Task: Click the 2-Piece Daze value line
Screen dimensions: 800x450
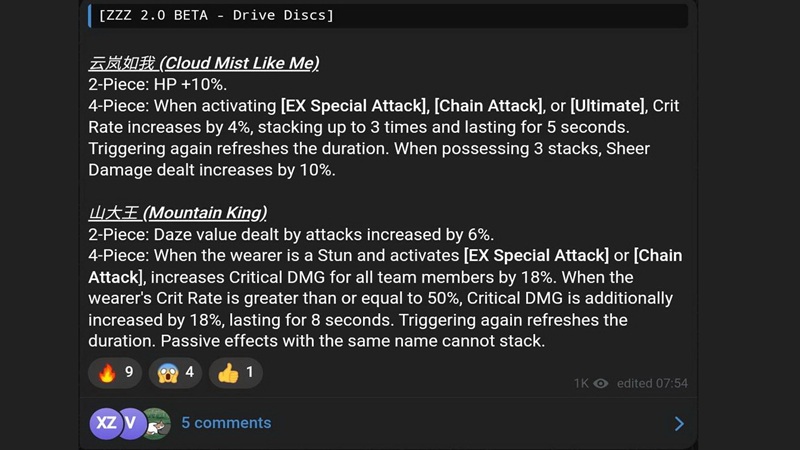Action: tap(290, 235)
